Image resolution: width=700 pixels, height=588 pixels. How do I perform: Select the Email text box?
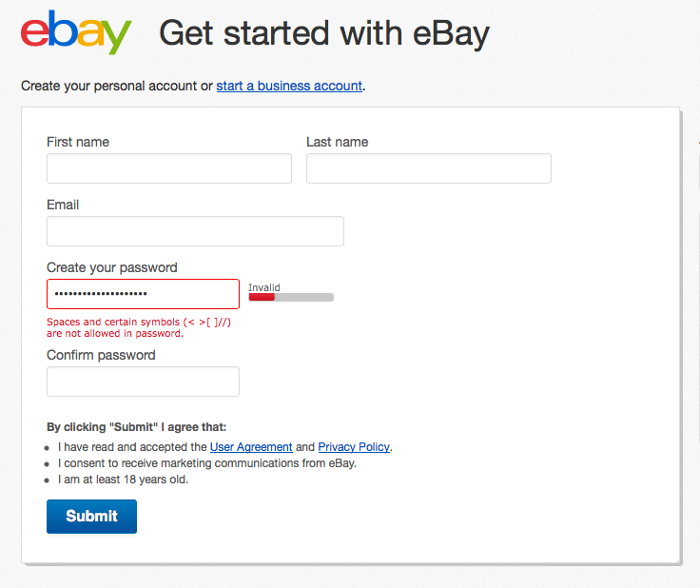click(195, 231)
